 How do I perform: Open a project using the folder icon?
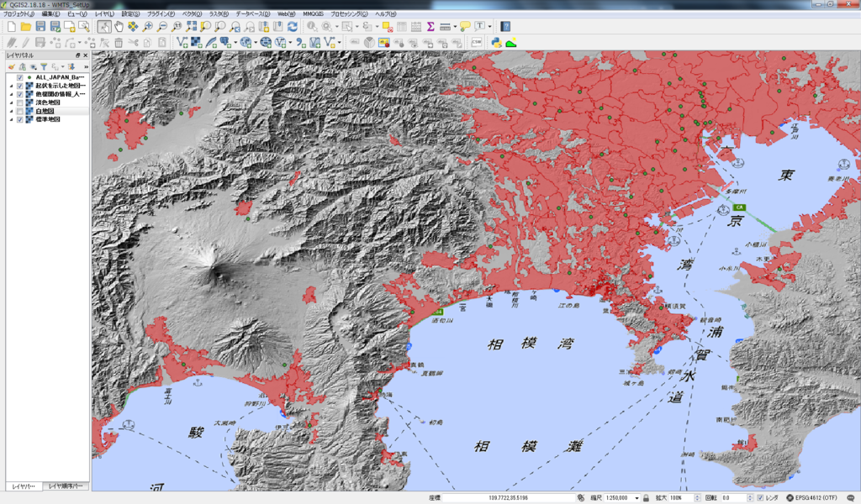pos(26,26)
